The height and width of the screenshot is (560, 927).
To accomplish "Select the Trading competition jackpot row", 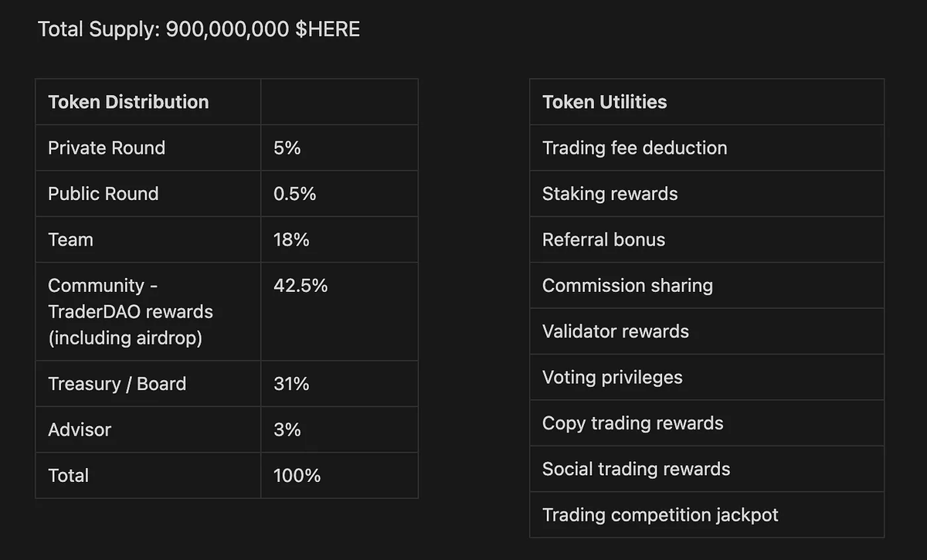I will tap(707, 514).
